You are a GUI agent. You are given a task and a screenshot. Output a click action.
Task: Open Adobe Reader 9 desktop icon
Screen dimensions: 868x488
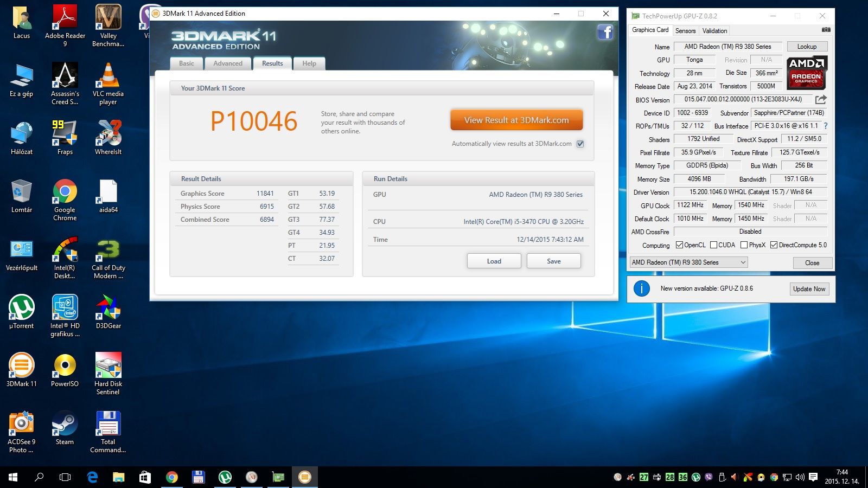(65, 25)
